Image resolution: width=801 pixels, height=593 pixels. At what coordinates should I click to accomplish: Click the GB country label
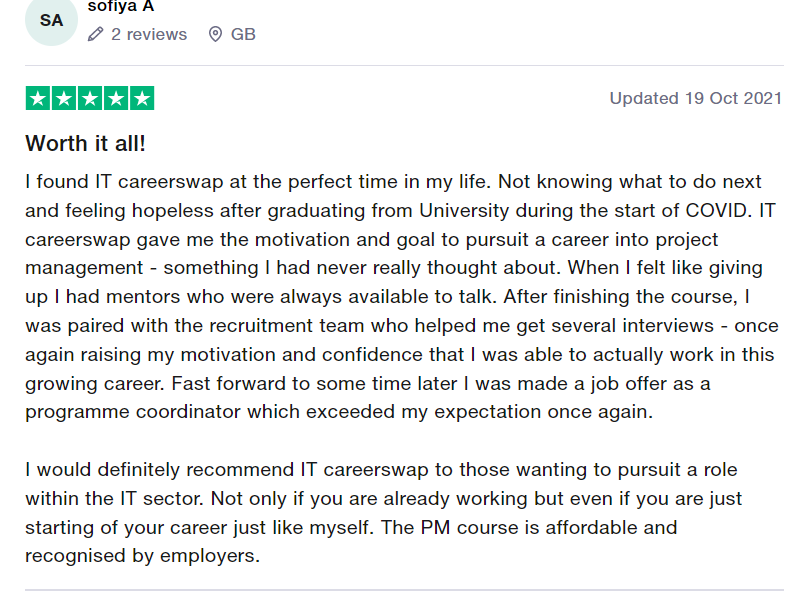click(243, 34)
